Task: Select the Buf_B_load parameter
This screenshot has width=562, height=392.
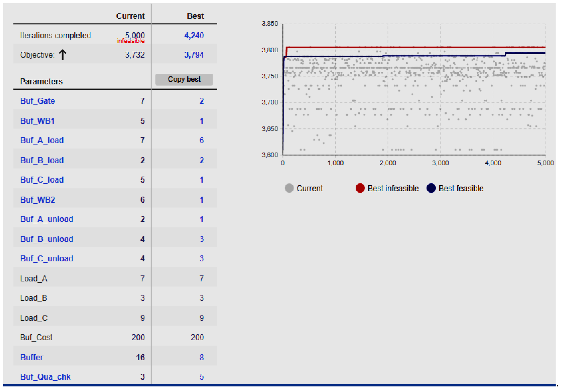Action: coord(42,160)
